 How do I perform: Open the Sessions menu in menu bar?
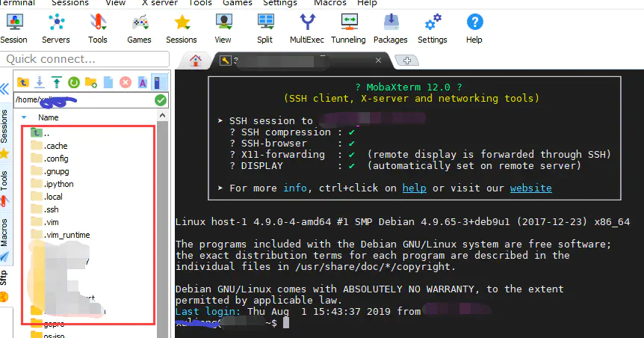click(x=69, y=3)
